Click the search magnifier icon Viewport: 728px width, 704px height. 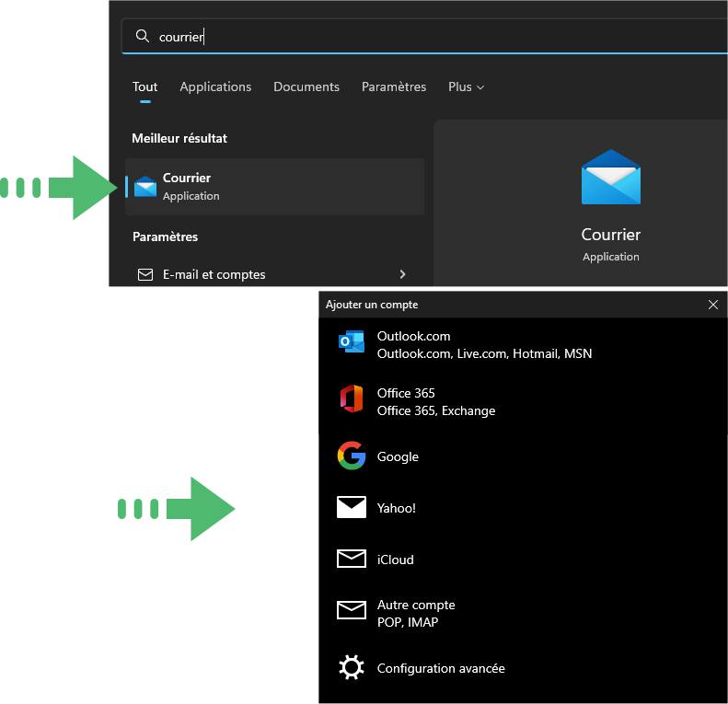(142, 36)
